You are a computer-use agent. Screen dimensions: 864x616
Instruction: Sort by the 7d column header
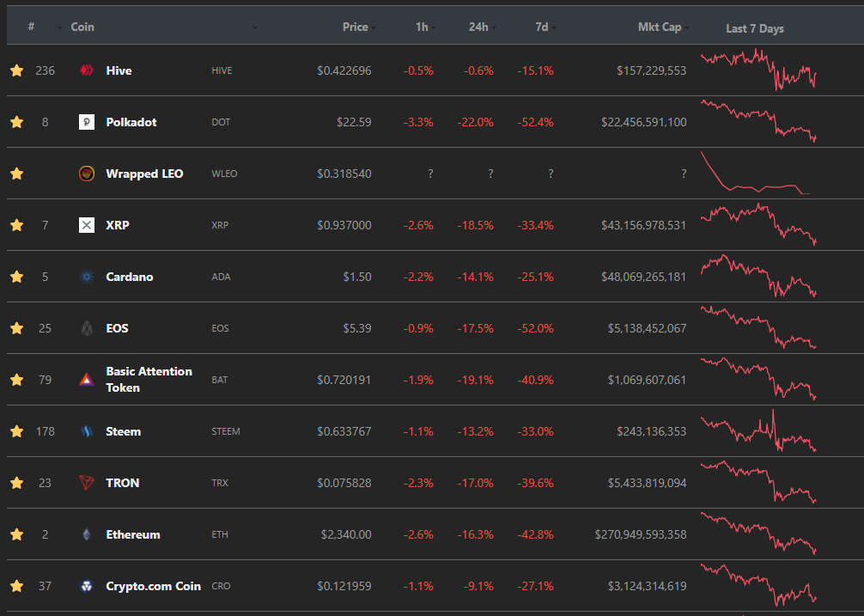542,27
